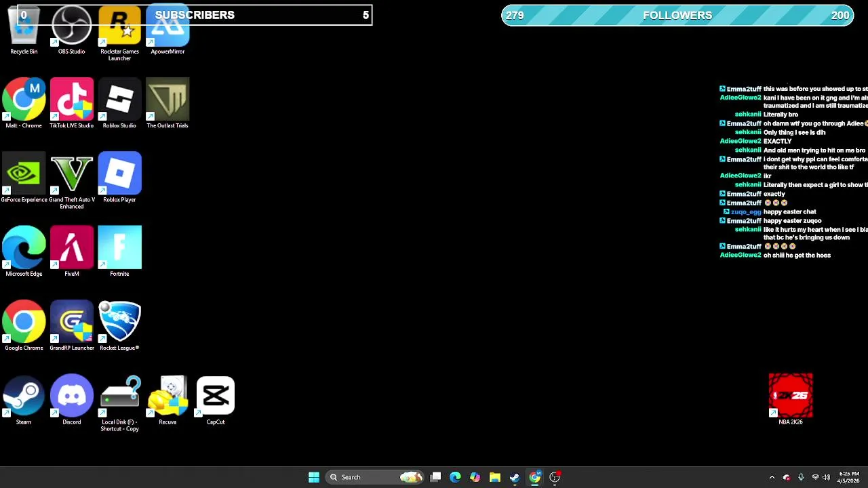Select the Rocket League desktop icon
The width and height of the screenshot is (868, 488).
(x=119, y=325)
